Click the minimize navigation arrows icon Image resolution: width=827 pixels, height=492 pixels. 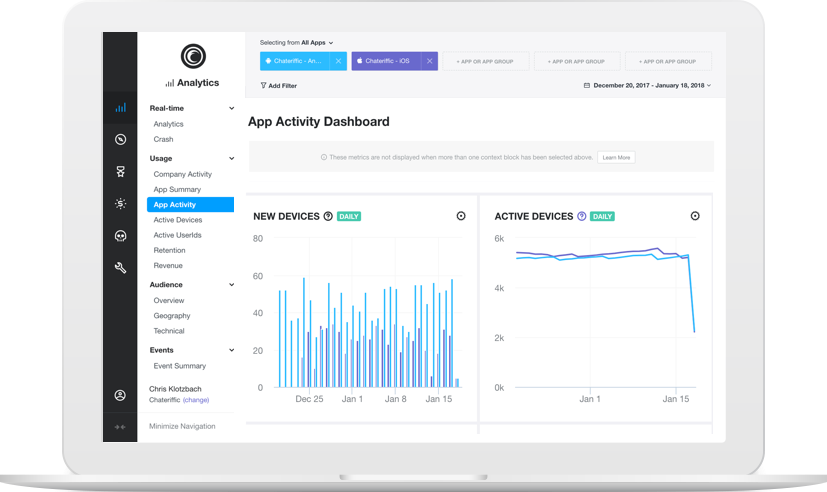click(x=120, y=427)
